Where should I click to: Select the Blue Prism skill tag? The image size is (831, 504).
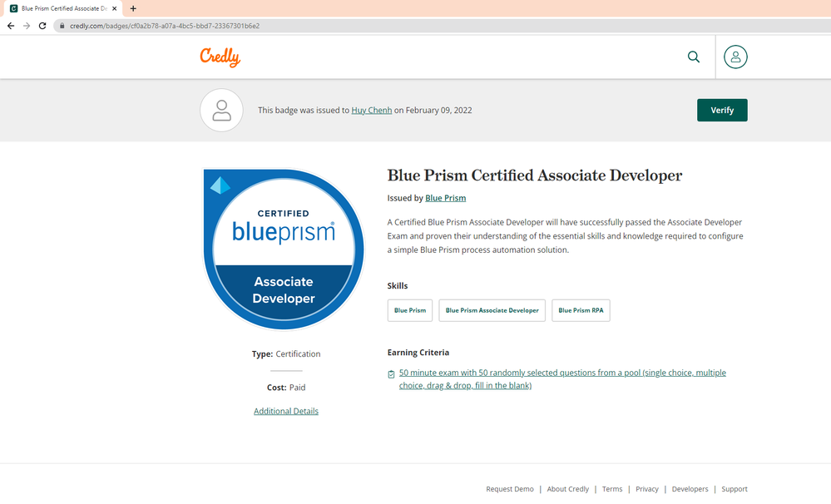tap(409, 310)
